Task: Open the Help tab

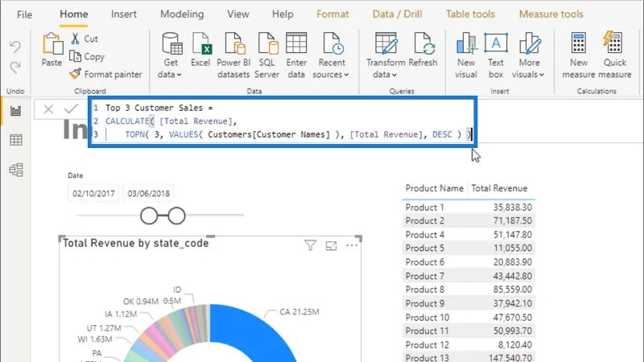Action: (283, 14)
